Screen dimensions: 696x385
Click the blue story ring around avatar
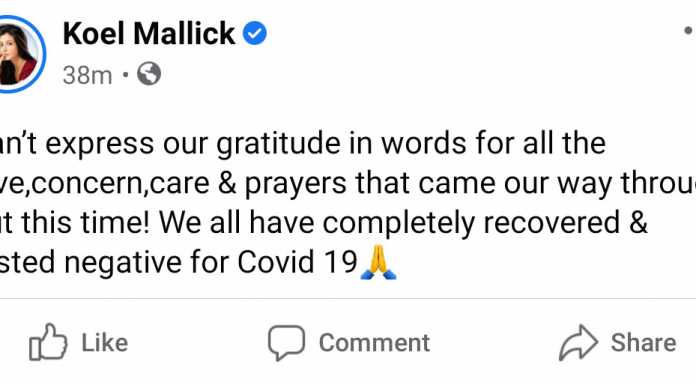click(20, 54)
